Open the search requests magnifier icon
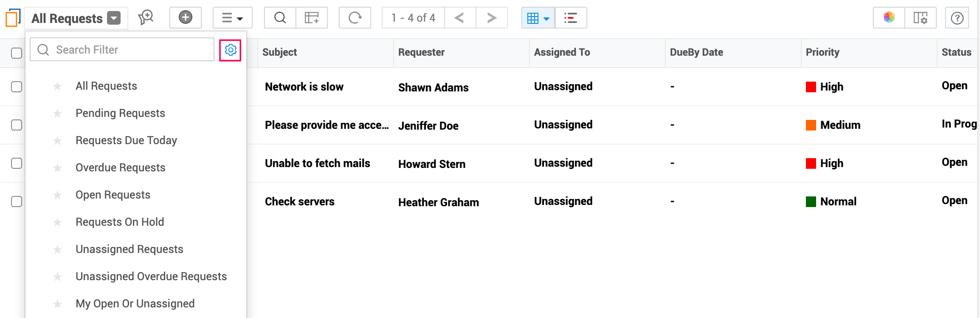Viewport: 980px width, 318px height. [280, 18]
